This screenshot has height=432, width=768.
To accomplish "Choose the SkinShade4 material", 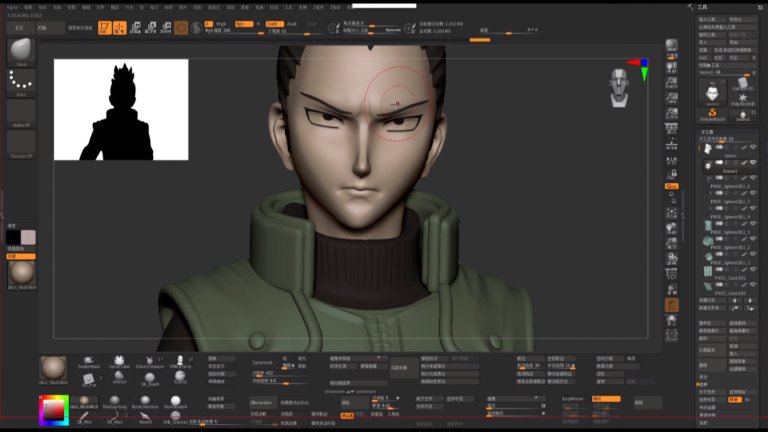I will tap(175, 403).
